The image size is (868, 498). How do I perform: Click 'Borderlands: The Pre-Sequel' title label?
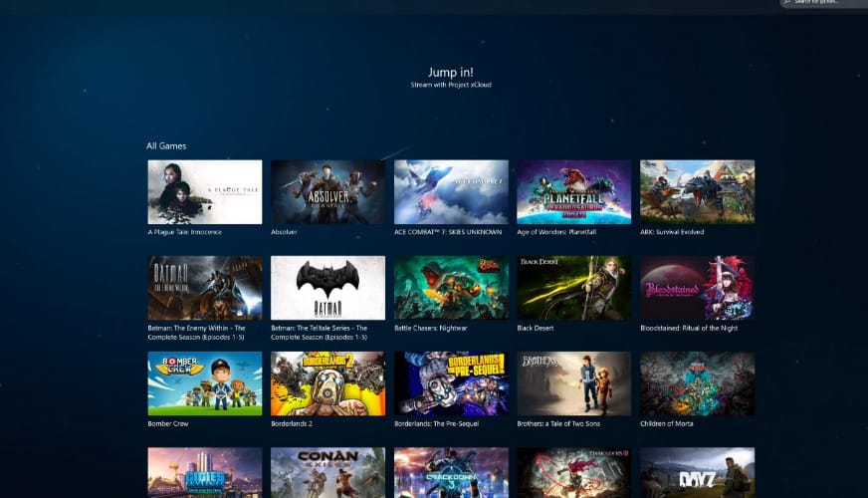[x=436, y=423]
